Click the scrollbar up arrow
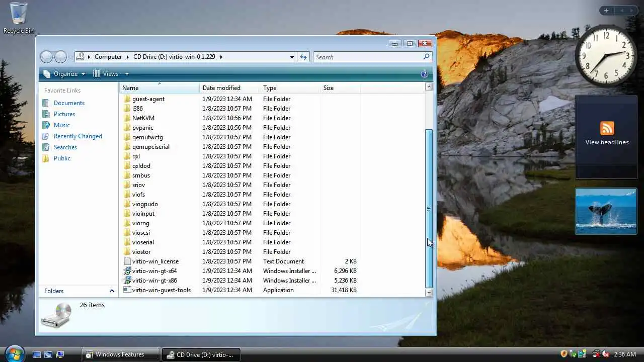This screenshot has width=644, height=362. (x=429, y=87)
